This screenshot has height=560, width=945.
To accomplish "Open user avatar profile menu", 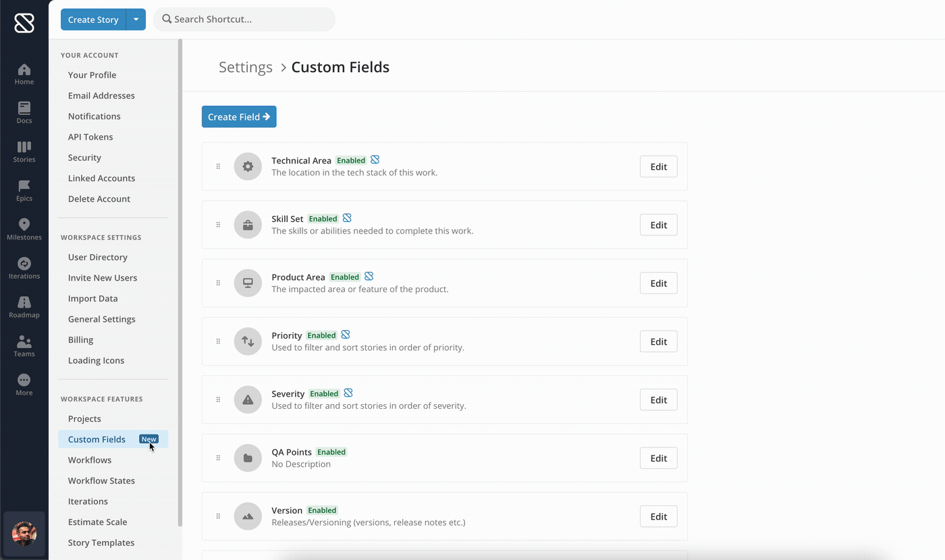I will pos(24,533).
